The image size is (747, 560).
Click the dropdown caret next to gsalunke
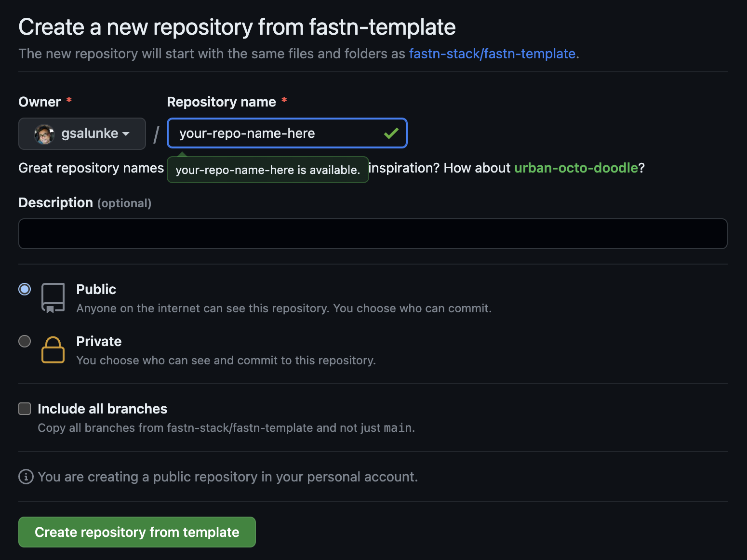126,134
